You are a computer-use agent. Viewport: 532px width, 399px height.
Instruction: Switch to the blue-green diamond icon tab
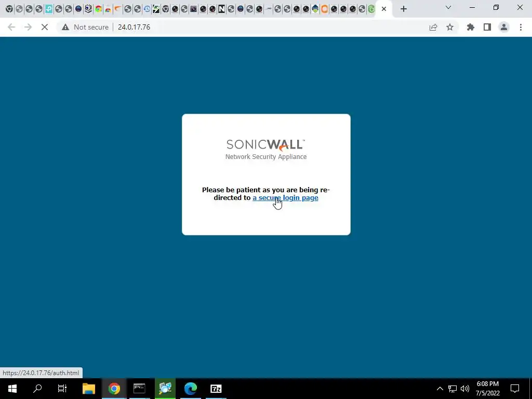[315, 9]
